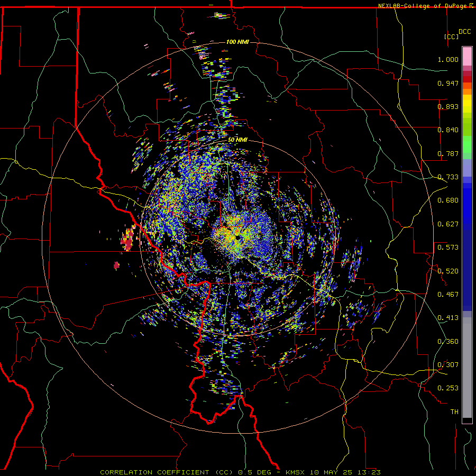Select the 0.893 scale value
Screen dimensions: 476x476
[x=448, y=106]
